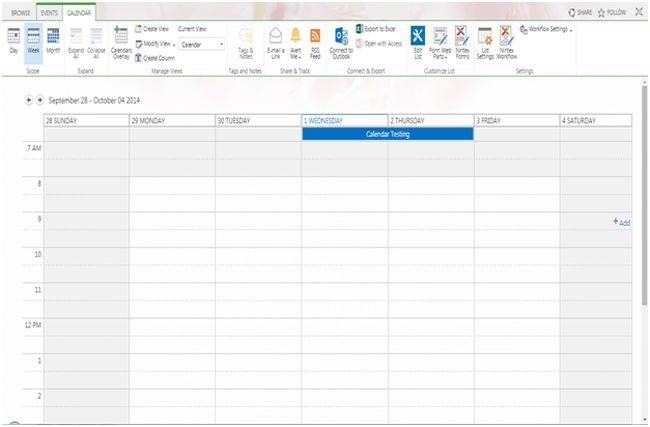This screenshot has height=427, width=650.
Task: Click the 4 Saturday column header
Action: [596, 121]
